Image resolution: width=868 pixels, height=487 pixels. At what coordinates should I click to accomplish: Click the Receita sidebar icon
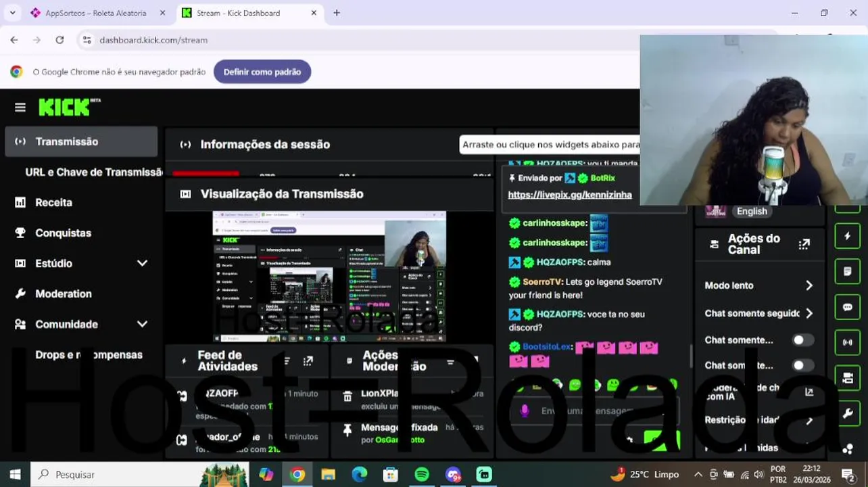(20, 202)
